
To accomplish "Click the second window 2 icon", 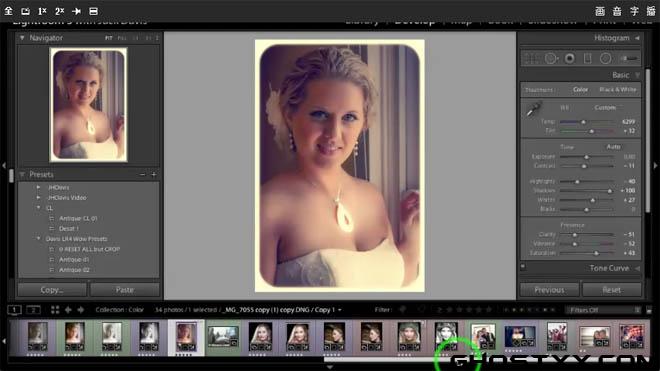I will pos(33,310).
